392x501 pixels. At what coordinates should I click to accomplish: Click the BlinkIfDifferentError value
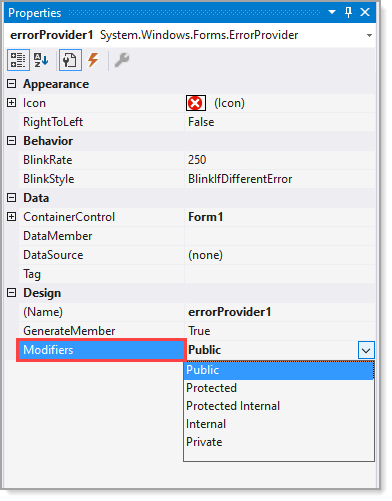tap(240, 179)
